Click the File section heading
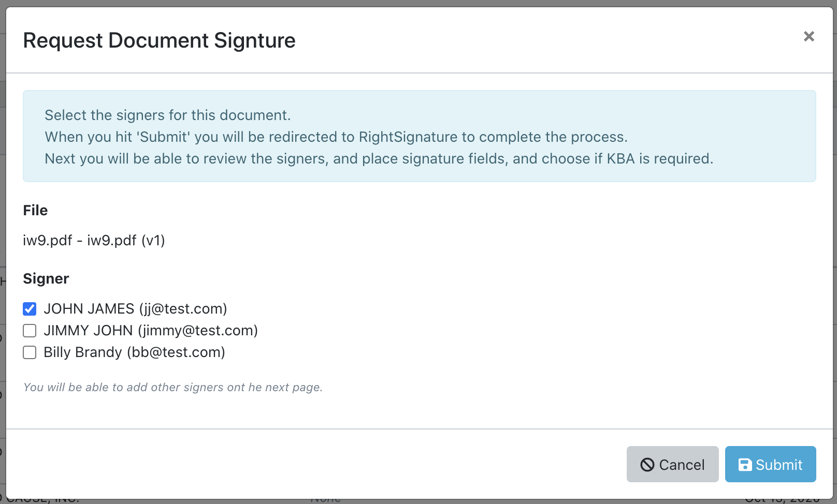Viewport: 837px width, 504px height. click(35, 210)
